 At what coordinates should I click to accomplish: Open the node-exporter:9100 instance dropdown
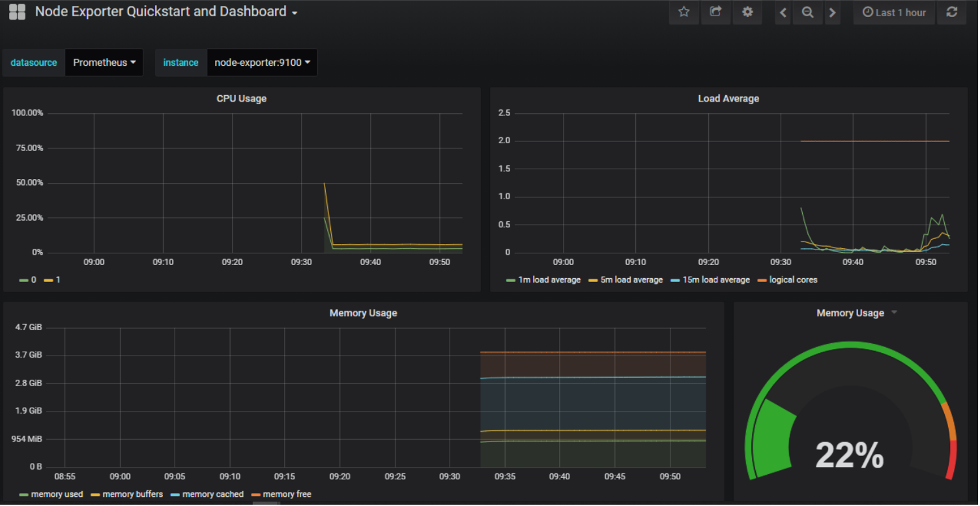(262, 63)
